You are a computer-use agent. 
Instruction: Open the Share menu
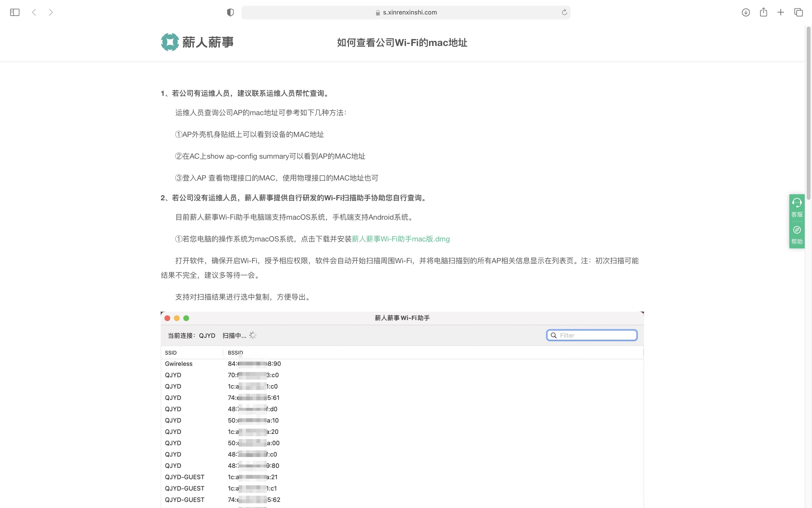[763, 12]
